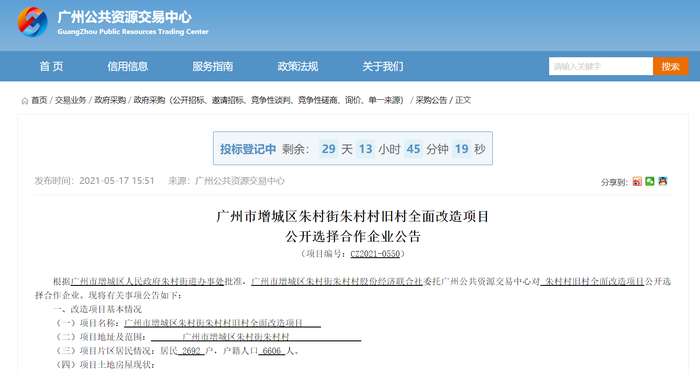This screenshot has height=374, width=700.
Task: Open the 信用信息 menu item
Action: (x=128, y=66)
